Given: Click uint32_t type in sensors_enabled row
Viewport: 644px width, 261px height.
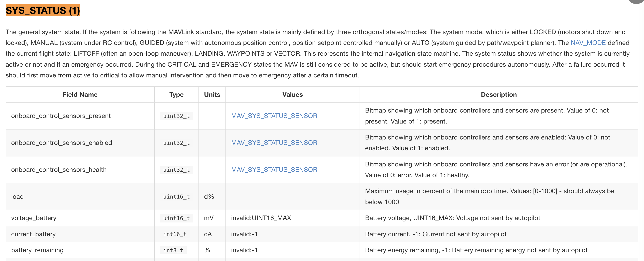Looking at the screenshot, I should pos(176,143).
